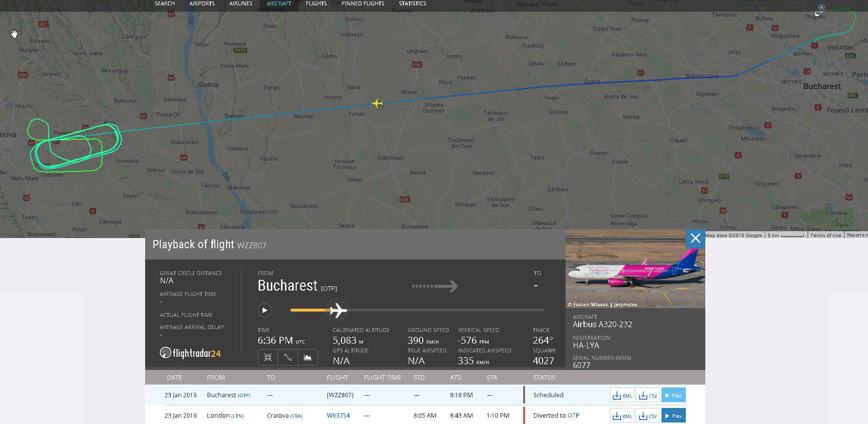Click the vertical speed value -576 fpm
The height and width of the screenshot is (424, 868).
pyautogui.click(x=473, y=341)
